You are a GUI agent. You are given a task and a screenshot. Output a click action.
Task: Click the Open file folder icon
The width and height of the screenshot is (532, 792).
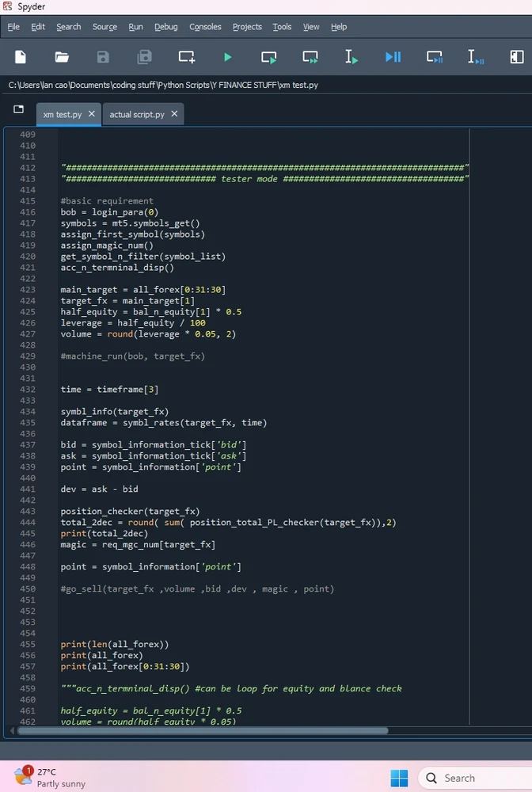[62, 57]
